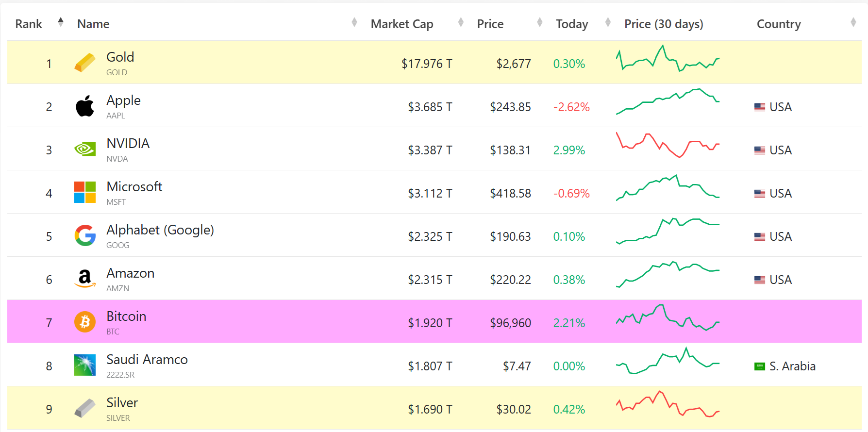This screenshot has width=868, height=432.
Task: Click the Today column header label
Action: pos(572,24)
